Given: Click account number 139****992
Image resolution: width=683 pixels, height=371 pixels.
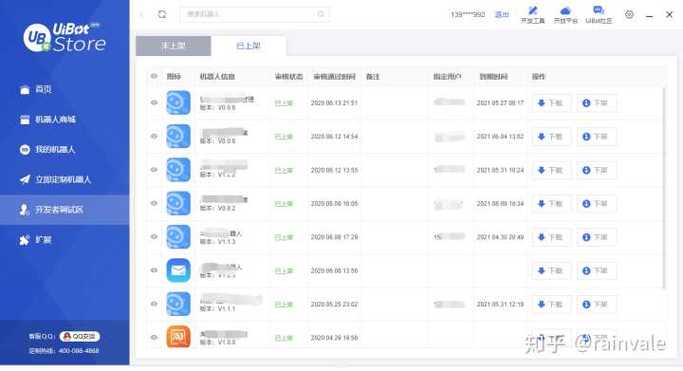Looking at the screenshot, I should (467, 14).
